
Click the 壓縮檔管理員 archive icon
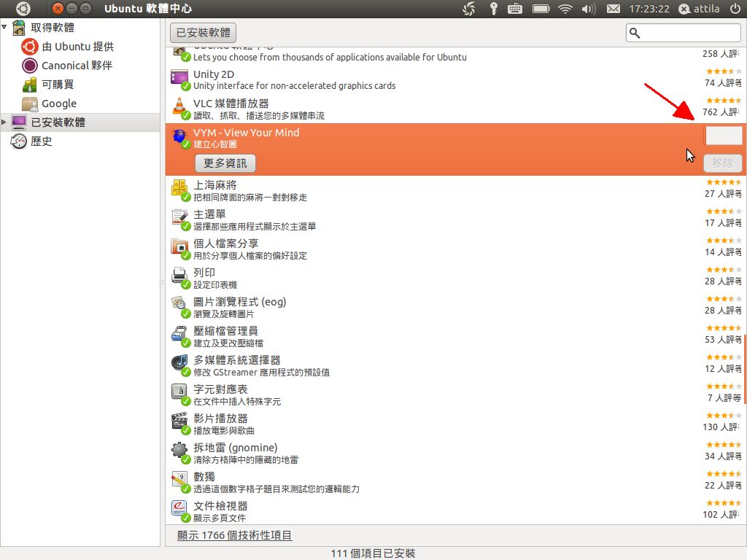tap(179, 335)
